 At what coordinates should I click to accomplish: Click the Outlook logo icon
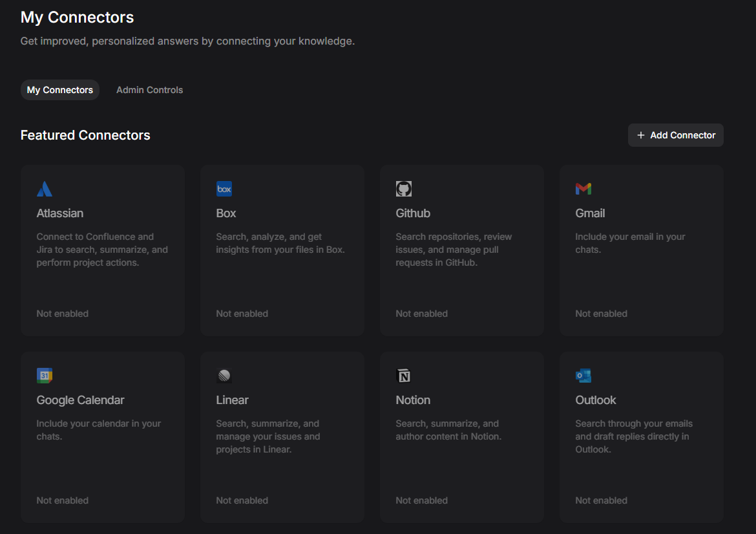[583, 376]
